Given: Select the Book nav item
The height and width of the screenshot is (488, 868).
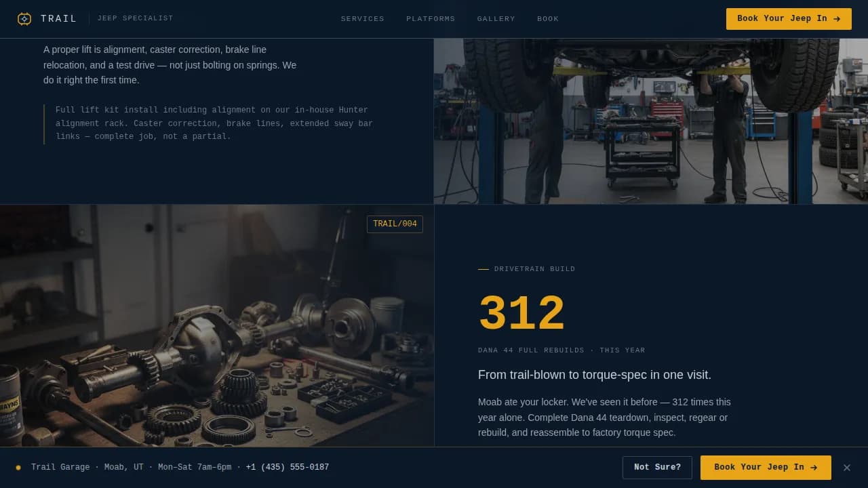Looking at the screenshot, I should (x=548, y=19).
